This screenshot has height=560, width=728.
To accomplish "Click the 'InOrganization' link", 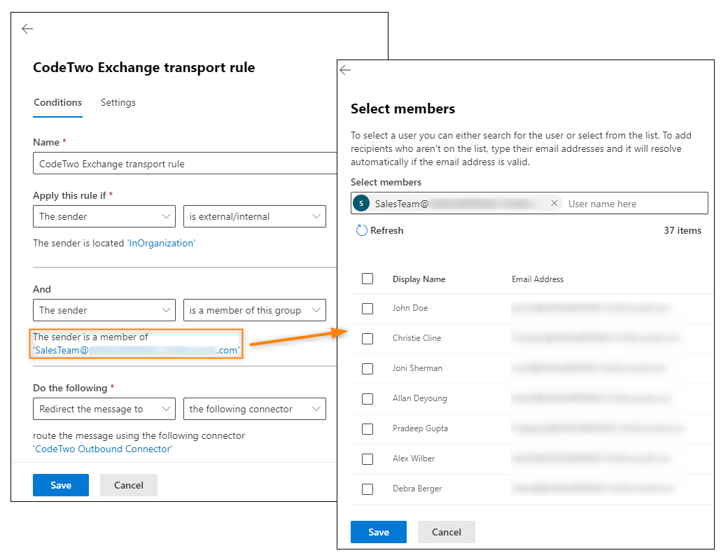I will (161, 244).
